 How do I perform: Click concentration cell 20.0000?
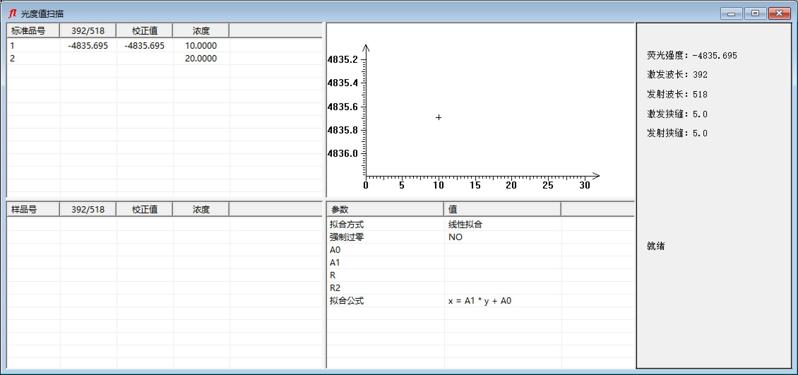click(x=201, y=59)
